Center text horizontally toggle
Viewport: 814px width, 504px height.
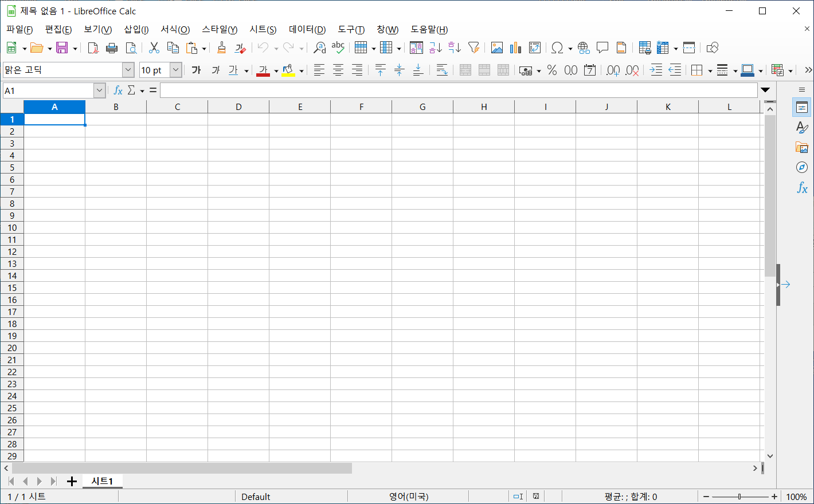coord(338,70)
